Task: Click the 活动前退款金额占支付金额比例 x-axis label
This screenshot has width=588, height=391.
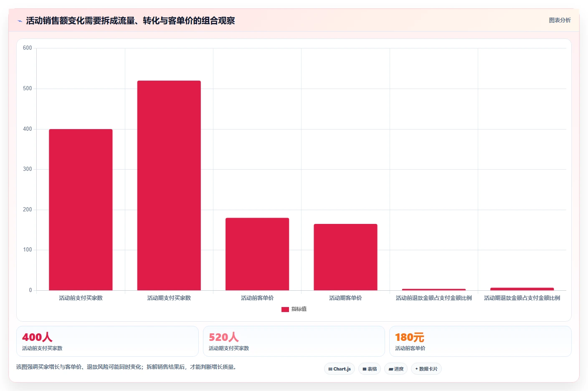Action: coord(434,298)
